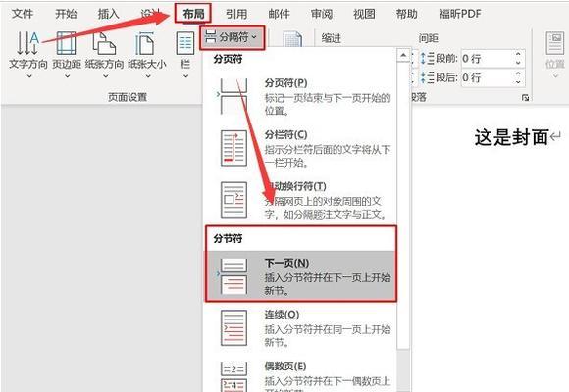The width and height of the screenshot is (569, 392).
Task: Click the 段前 spacing-before icon
Action: pos(427,59)
